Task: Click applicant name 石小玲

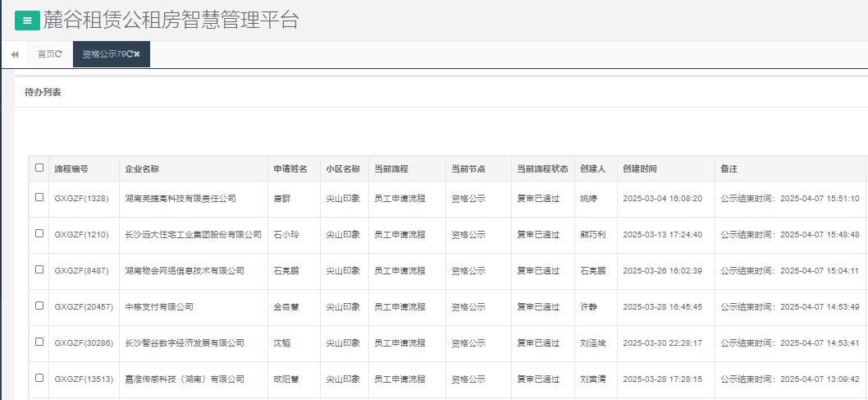Action: 286,234
